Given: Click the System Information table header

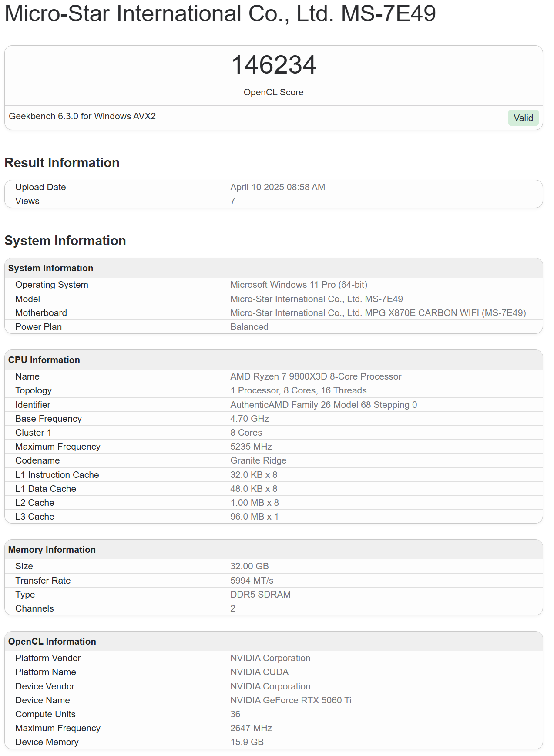Looking at the screenshot, I should (x=50, y=268).
